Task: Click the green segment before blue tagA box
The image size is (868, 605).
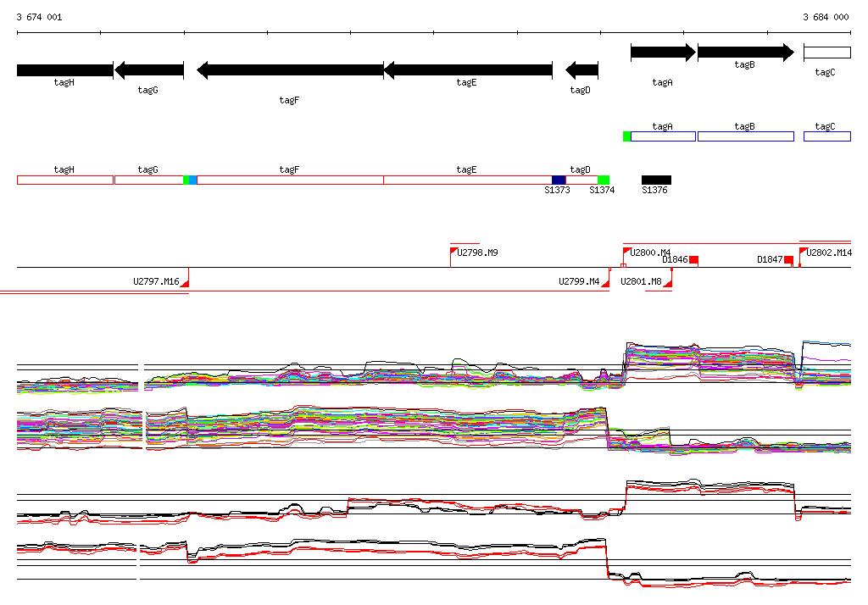Action: pyautogui.click(x=627, y=136)
